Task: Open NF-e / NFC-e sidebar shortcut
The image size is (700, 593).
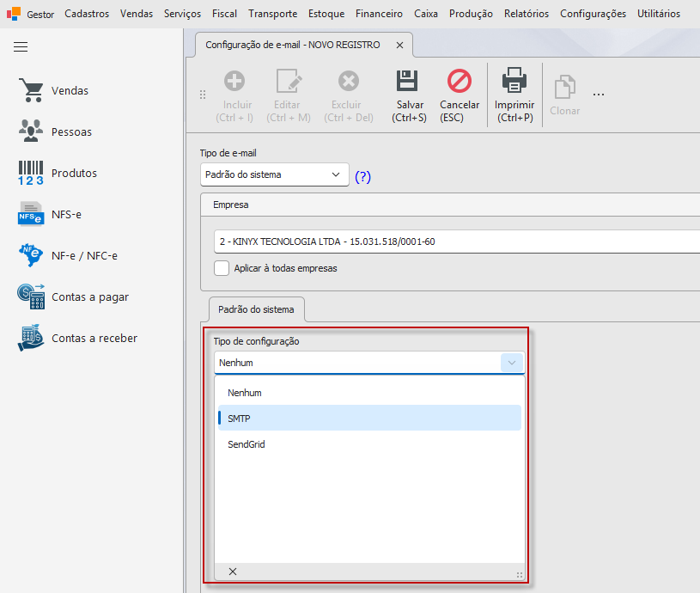Action: 67,255
